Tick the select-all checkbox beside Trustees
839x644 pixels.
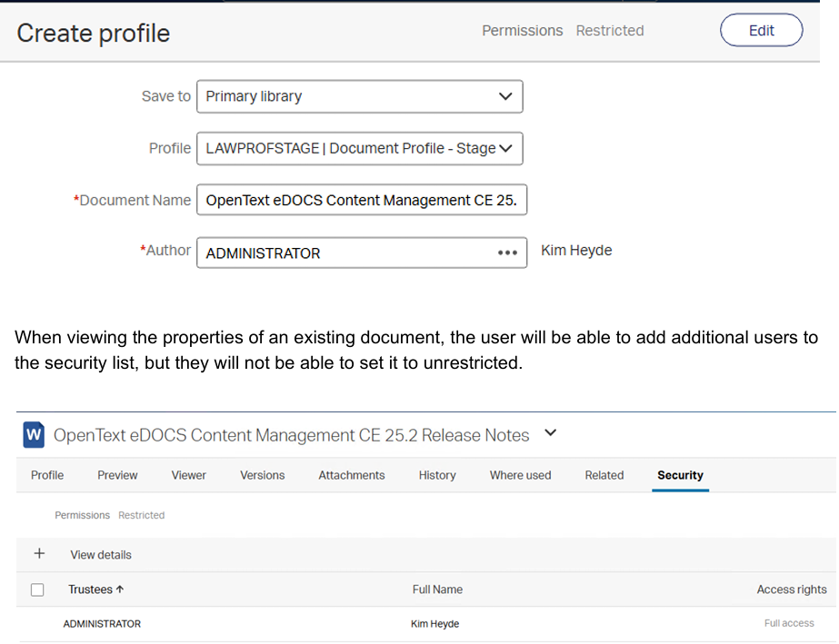37,590
